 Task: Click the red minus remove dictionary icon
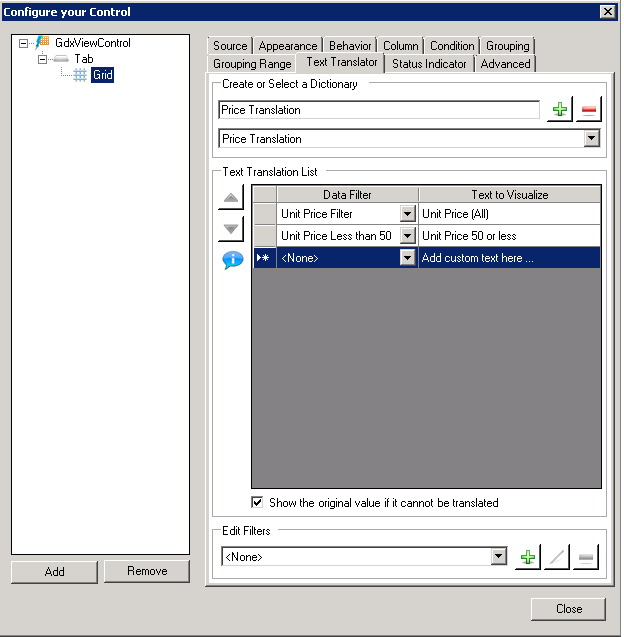tap(589, 110)
